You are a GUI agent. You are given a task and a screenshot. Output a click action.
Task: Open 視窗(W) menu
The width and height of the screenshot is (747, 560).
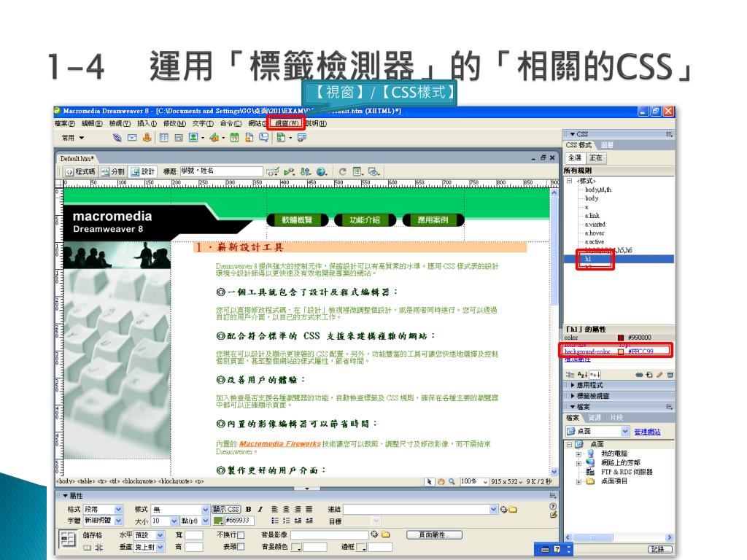pyautogui.click(x=286, y=123)
